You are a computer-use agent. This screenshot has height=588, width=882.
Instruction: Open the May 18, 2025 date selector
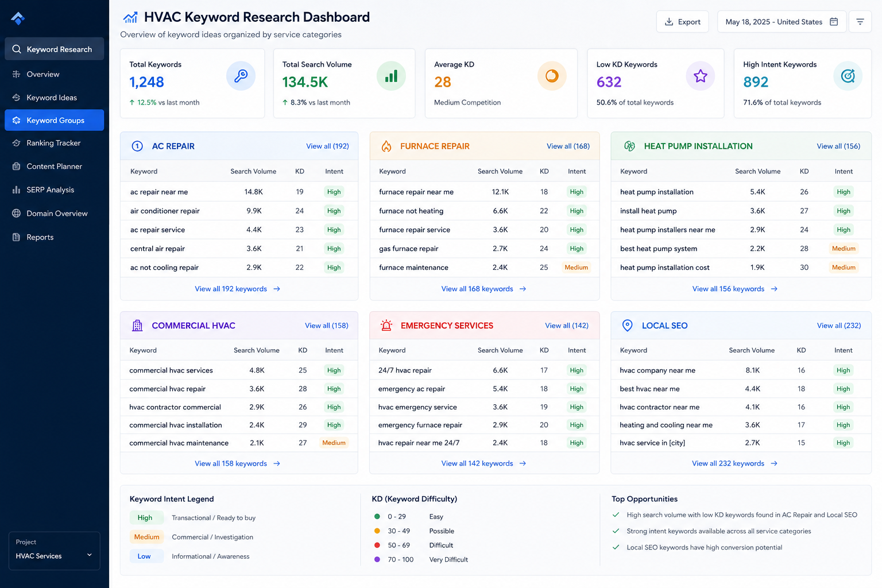pos(782,22)
